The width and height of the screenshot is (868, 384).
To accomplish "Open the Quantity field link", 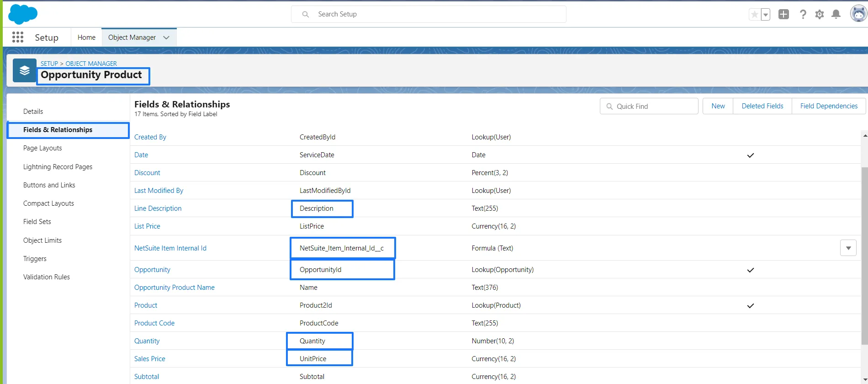I will [147, 341].
